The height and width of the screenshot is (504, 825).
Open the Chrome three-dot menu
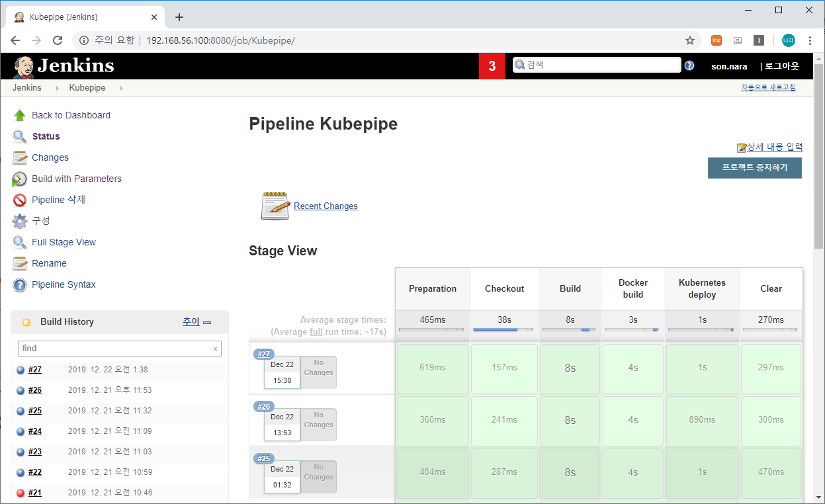click(810, 40)
